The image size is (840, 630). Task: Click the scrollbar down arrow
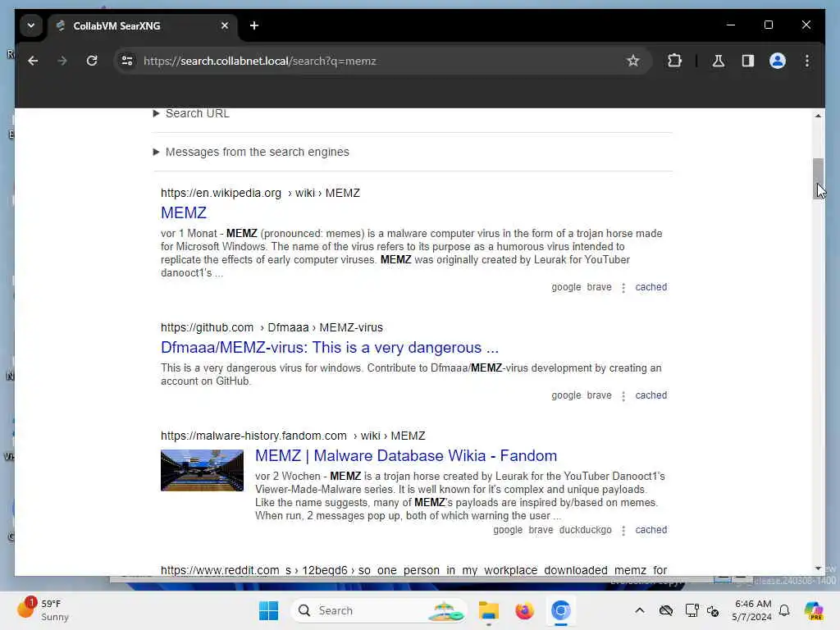(x=818, y=568)
